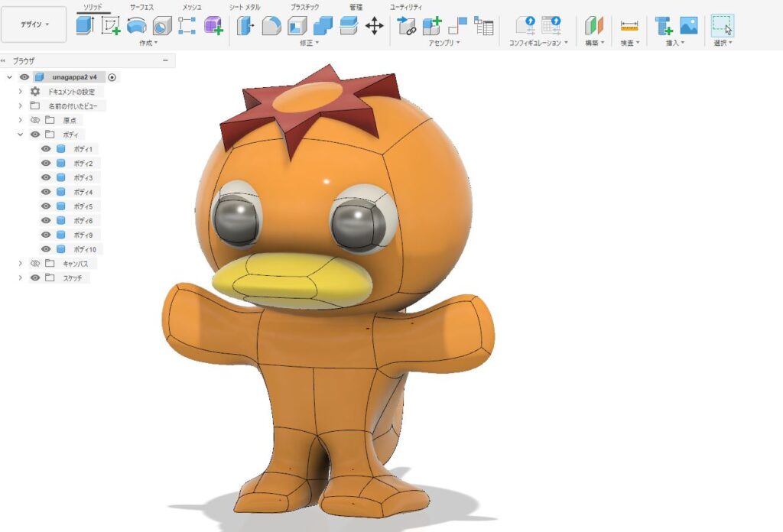
Task: Click the Create Sketch icon
Action: (x=111, y=26)
